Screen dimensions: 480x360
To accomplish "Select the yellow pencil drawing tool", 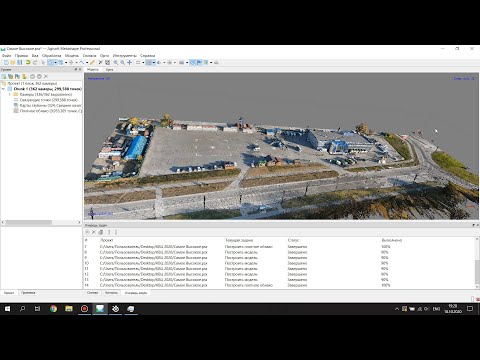I will [92, 62].
